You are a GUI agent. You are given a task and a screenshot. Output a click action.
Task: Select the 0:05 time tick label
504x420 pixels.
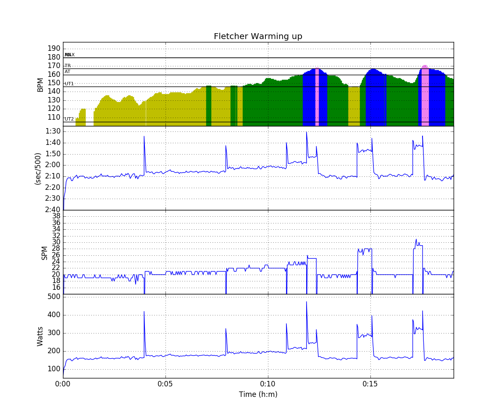pos(165,384)
